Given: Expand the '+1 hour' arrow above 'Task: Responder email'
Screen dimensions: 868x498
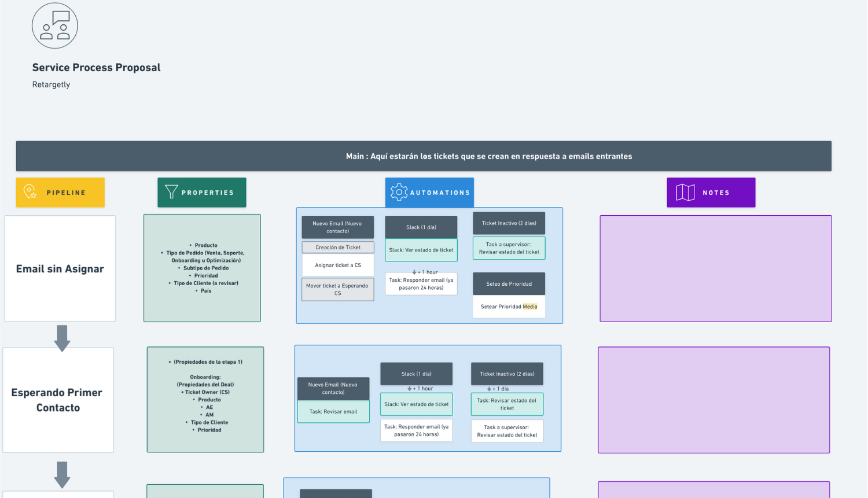Looking at the screenshot, I should point(421,272).
